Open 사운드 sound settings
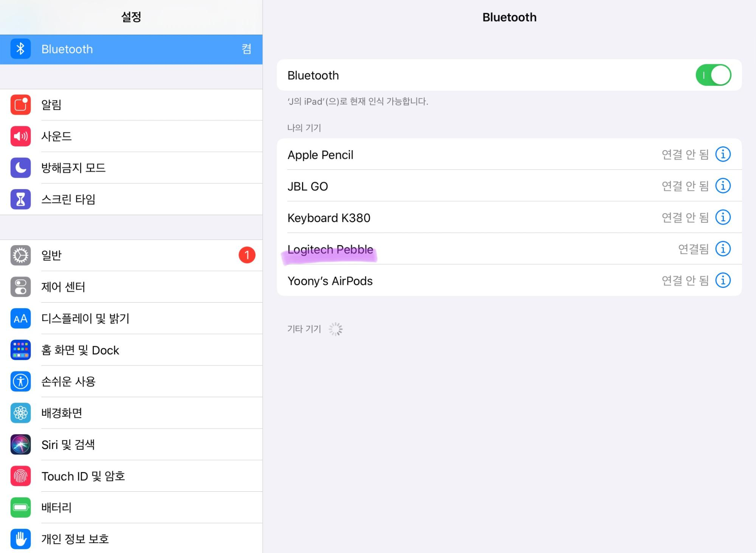 [131, 136]
